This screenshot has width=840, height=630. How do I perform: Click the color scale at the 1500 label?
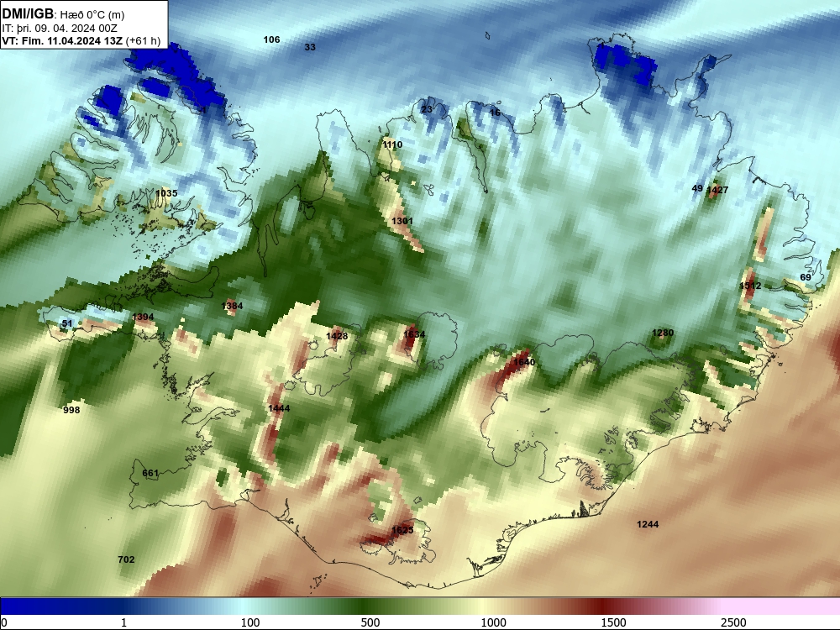pyautogui.click(x=613, y=622)
